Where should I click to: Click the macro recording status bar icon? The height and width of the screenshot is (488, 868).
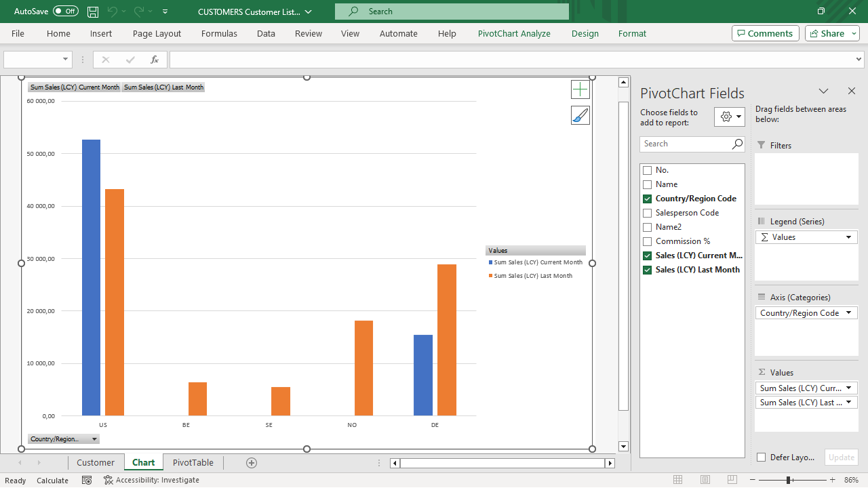coord(87,480)
